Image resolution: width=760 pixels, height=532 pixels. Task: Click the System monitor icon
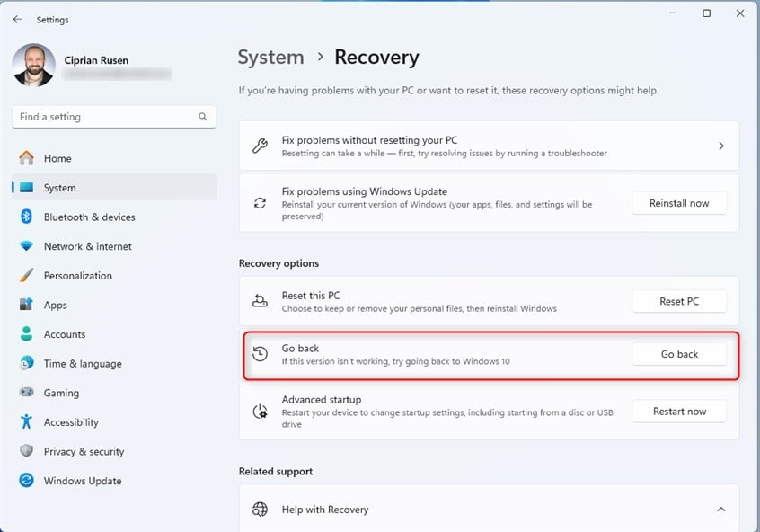tap(26, 188)
